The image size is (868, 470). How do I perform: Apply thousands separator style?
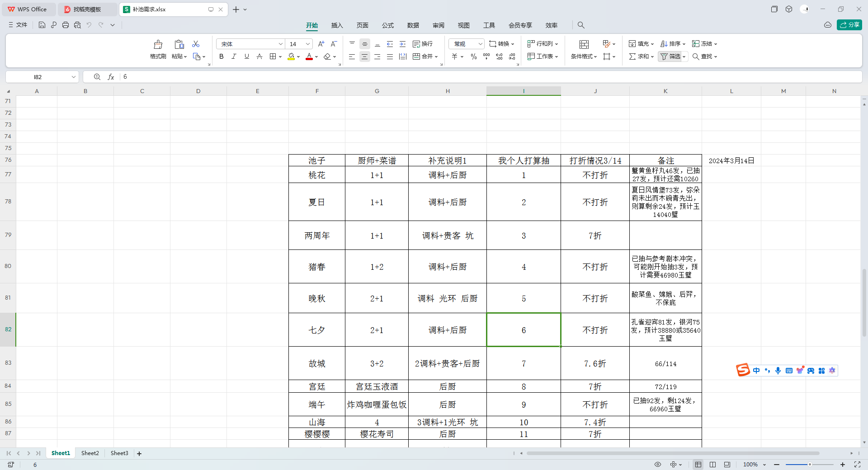click(x=486, y=56)
